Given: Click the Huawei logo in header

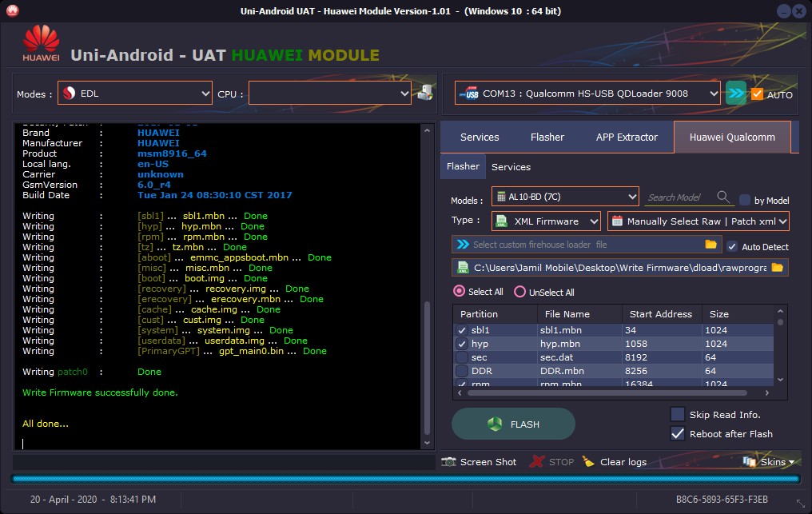Looking at the screenshot, I should [x=41, y=43].
